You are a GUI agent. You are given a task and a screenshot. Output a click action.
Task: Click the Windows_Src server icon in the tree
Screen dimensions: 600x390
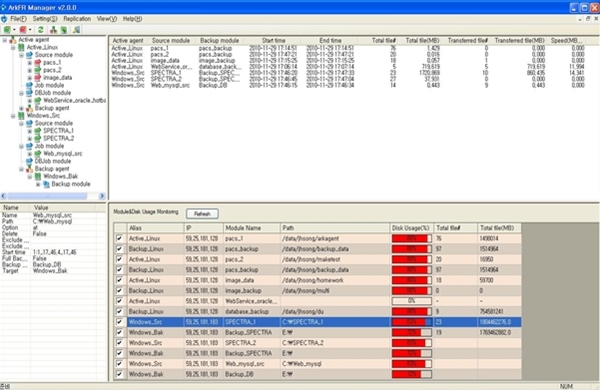coord(21,116)
